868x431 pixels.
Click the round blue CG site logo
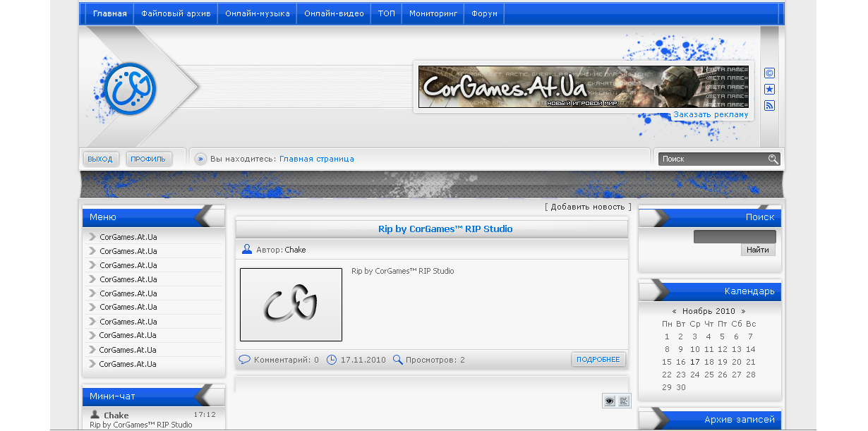(128, 89)
